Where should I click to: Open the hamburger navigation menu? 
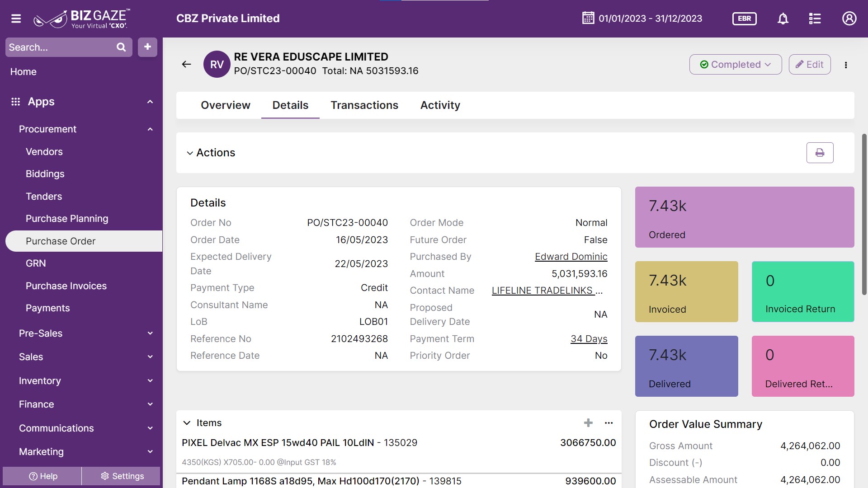coord(16,19)
